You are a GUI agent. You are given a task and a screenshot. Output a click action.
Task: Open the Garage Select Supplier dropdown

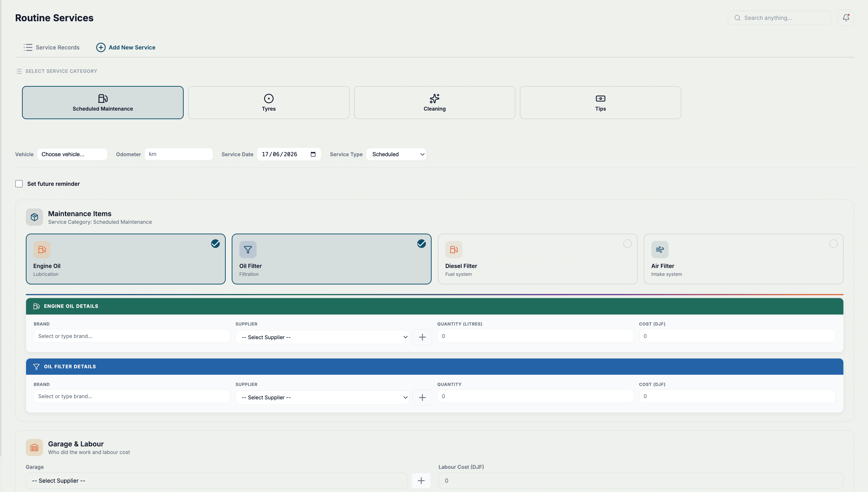click(217, 481)
